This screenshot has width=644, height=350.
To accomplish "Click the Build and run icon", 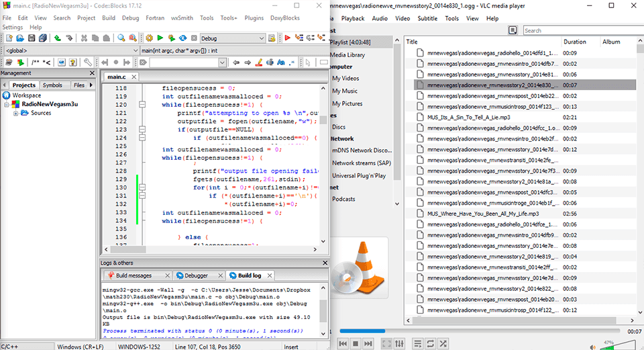I will point(172,38).
